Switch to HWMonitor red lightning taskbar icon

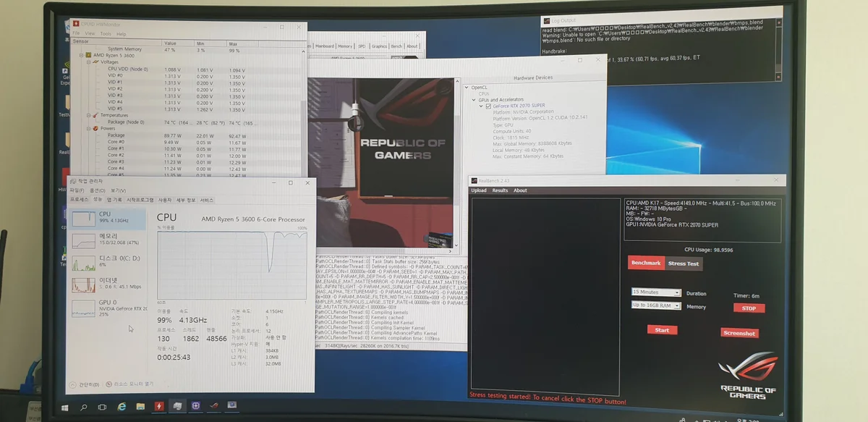[159, 406]
